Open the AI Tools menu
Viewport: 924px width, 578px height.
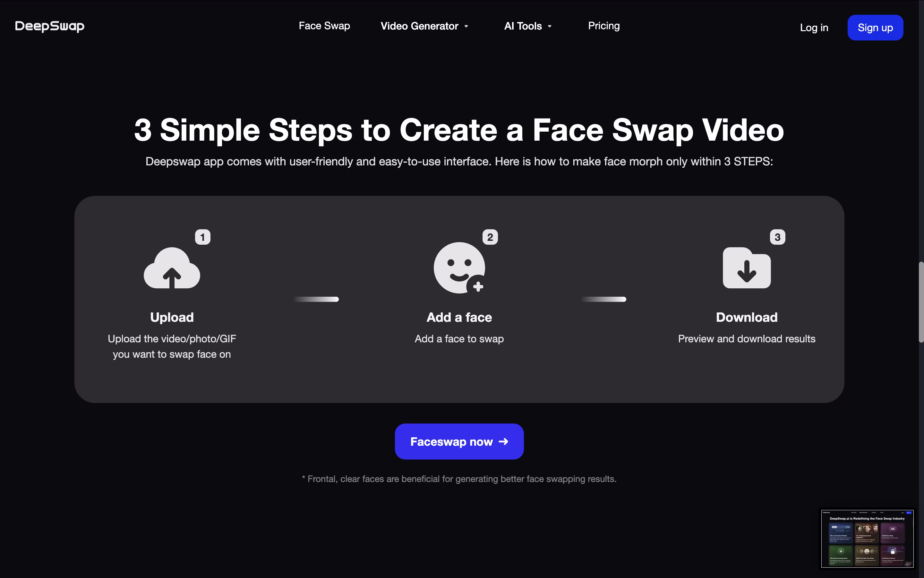tap(523, 26)
